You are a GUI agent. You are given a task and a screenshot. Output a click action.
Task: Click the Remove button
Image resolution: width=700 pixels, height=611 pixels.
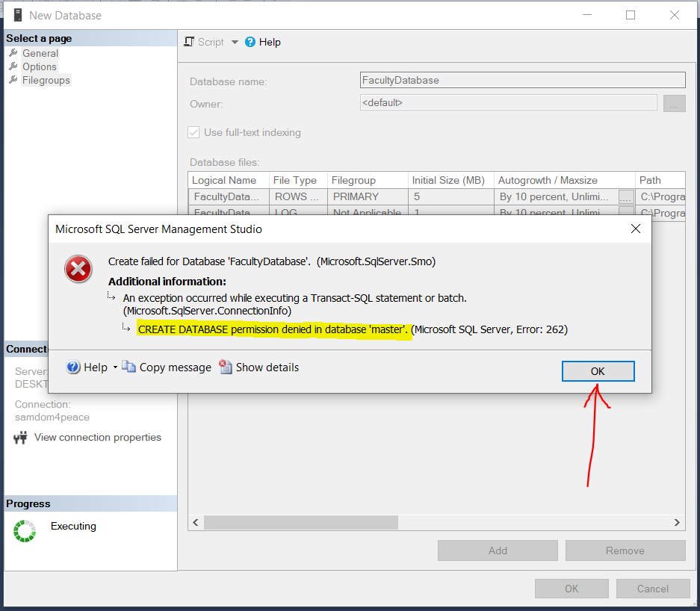[x=625, y=550]
